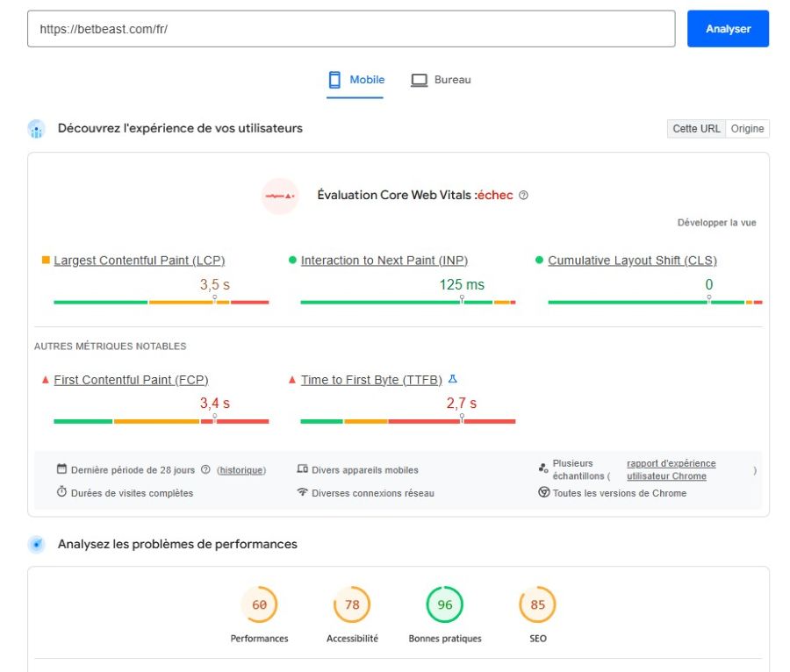
Task: Click the experimental flask icon next to TTFB
Action: pyautogui.click(x=452, y=378)
